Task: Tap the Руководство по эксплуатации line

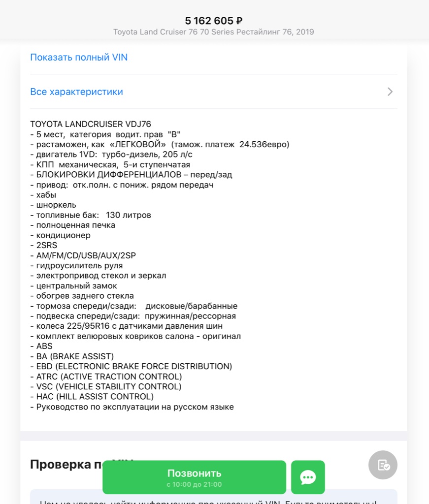Action: pos(132,407)
